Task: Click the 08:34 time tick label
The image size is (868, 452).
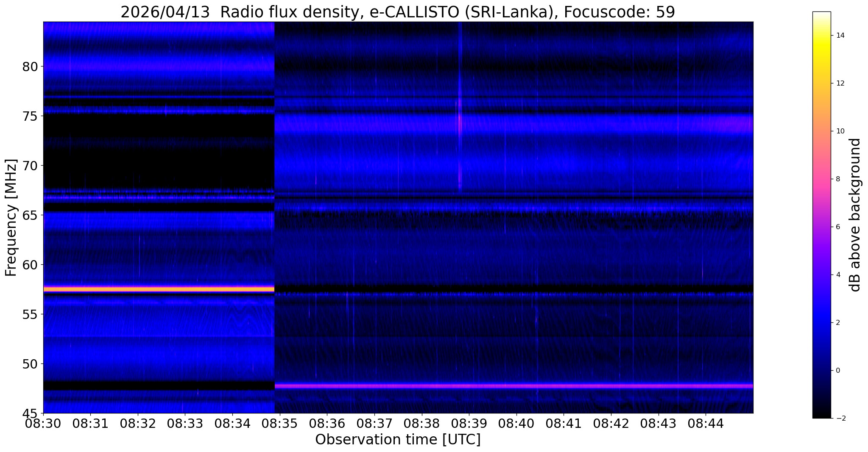Action: tap(232, 423)
